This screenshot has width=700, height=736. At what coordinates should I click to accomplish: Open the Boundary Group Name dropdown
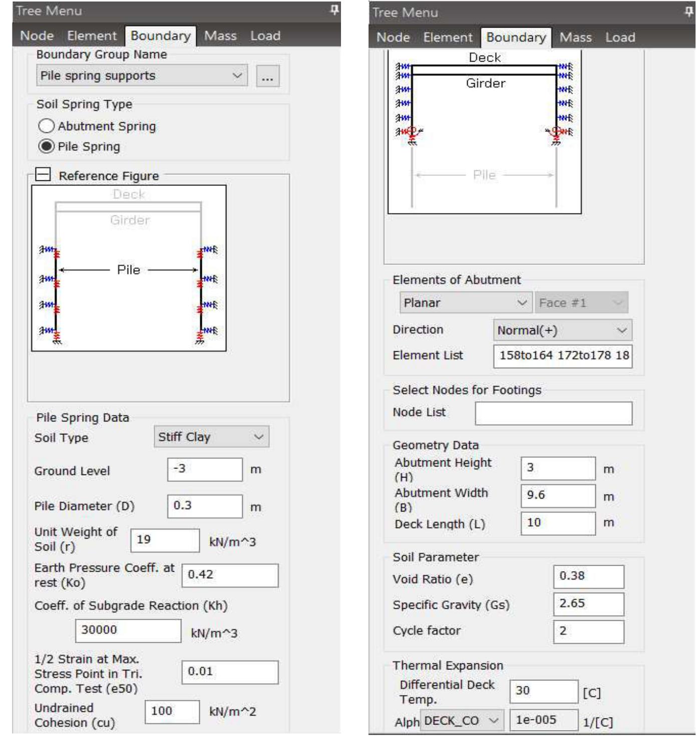(142, 76)
